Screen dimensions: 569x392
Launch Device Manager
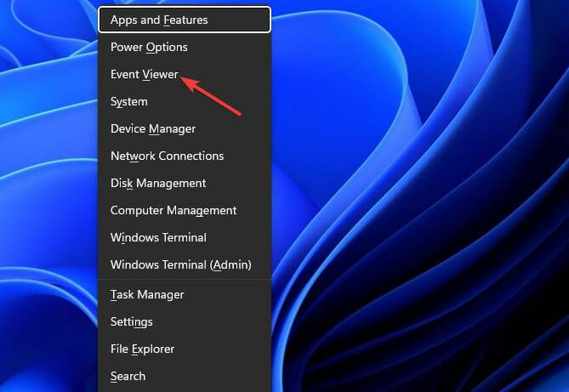tap(185, 129)
